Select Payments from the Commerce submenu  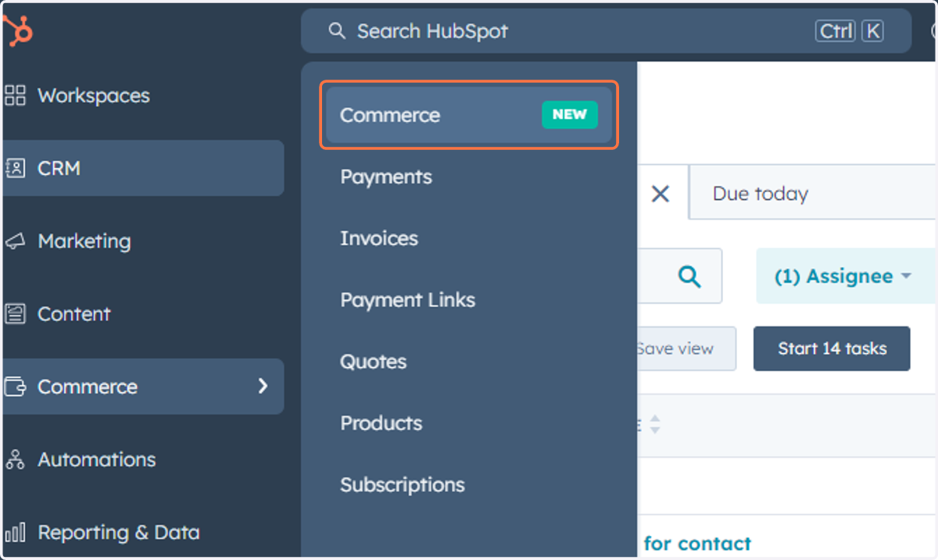(386, 177)
